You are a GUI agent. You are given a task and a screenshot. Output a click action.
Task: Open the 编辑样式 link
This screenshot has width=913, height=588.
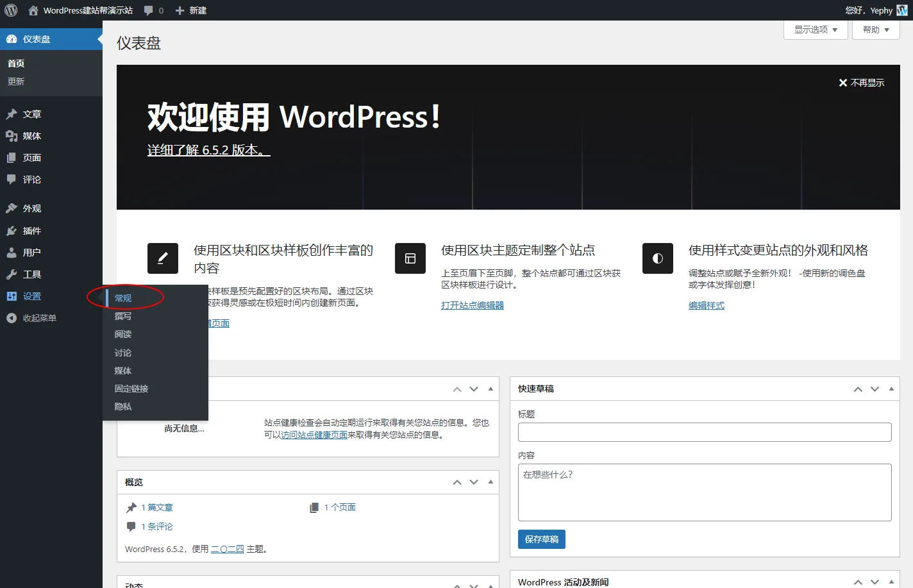(707, 305)
